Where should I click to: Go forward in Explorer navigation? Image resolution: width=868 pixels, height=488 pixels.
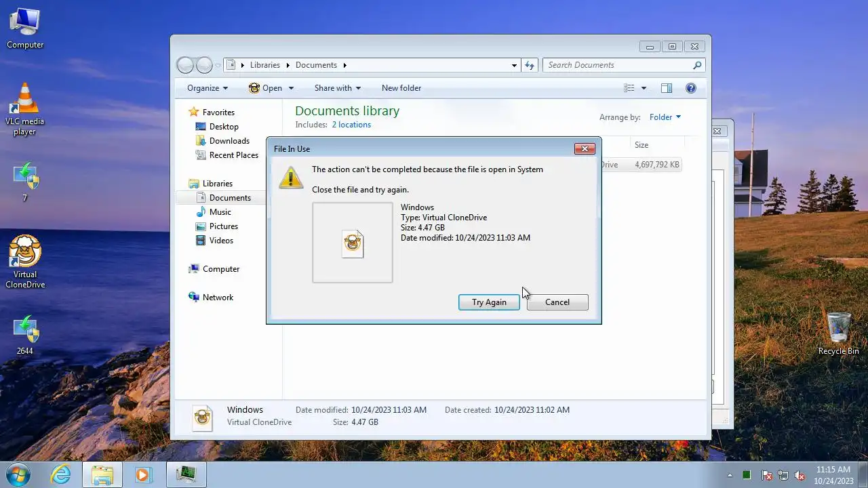tap(204, 65)
